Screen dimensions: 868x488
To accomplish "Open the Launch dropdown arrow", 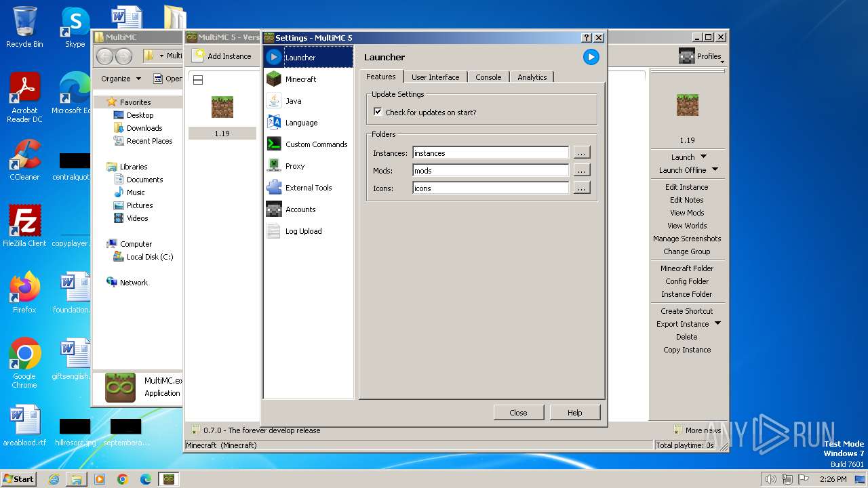I will point(703,157).
